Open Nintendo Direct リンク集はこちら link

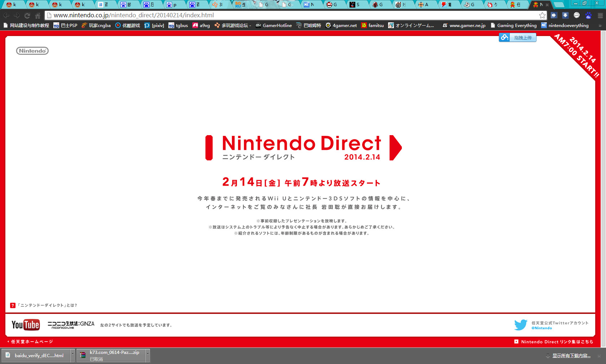[554, 342]
